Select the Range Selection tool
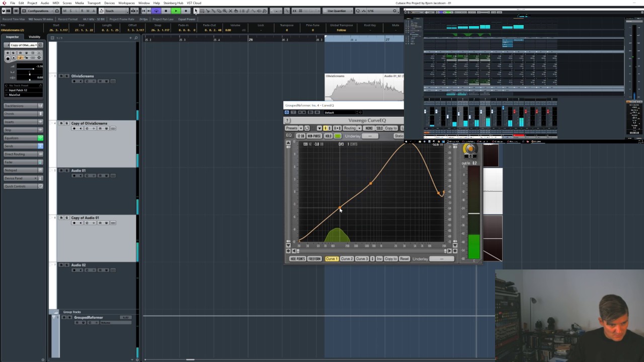This screenshot has width=644, height=362. pos(202,11)
